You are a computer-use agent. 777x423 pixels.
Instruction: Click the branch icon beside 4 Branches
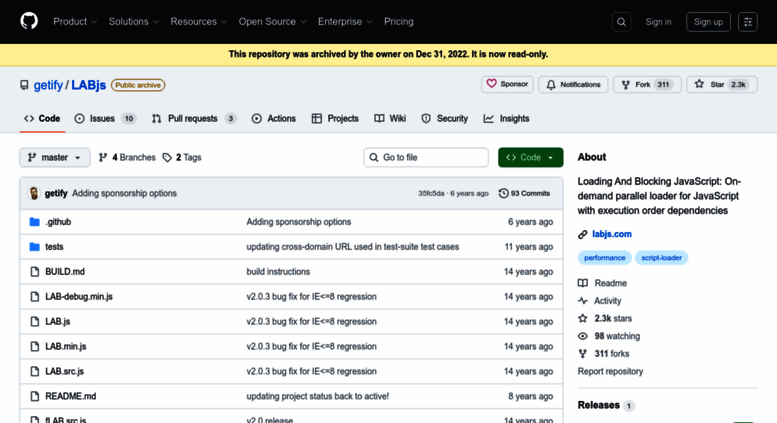[103, 158]
